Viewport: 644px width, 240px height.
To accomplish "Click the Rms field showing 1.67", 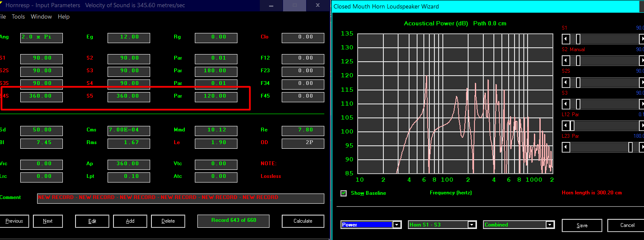I will pyautogui.click(x=129, y=143).
